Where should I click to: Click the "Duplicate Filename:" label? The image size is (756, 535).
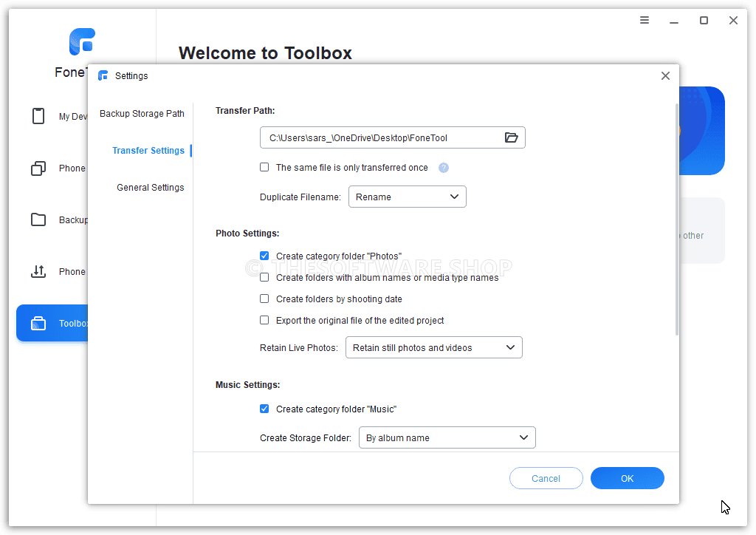[300, 197]
